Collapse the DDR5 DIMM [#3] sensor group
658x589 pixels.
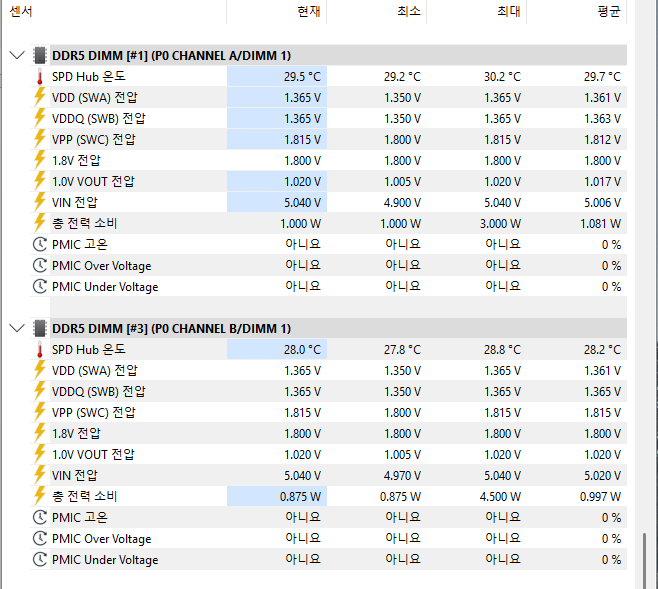pyautogui.click(x=16, y=328)
